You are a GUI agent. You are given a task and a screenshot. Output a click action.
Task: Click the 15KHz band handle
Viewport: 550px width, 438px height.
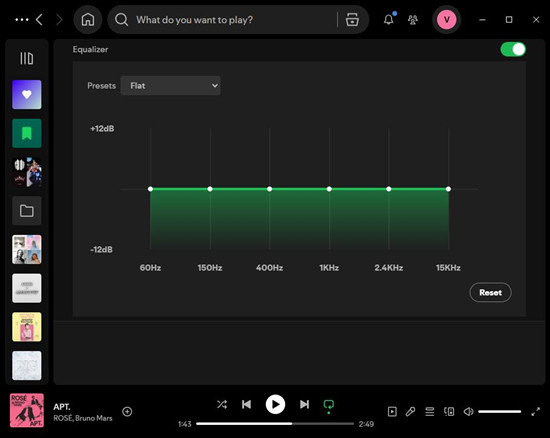[448, 189]
